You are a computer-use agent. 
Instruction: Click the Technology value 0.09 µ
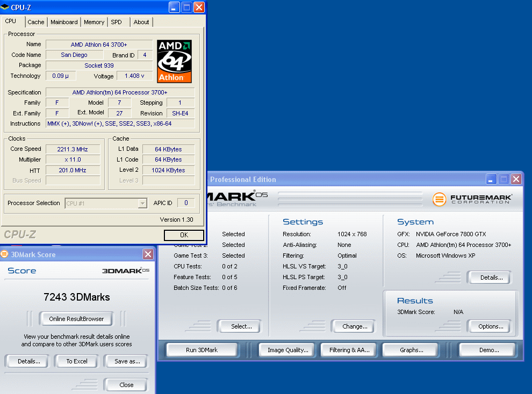coord(61,76)
